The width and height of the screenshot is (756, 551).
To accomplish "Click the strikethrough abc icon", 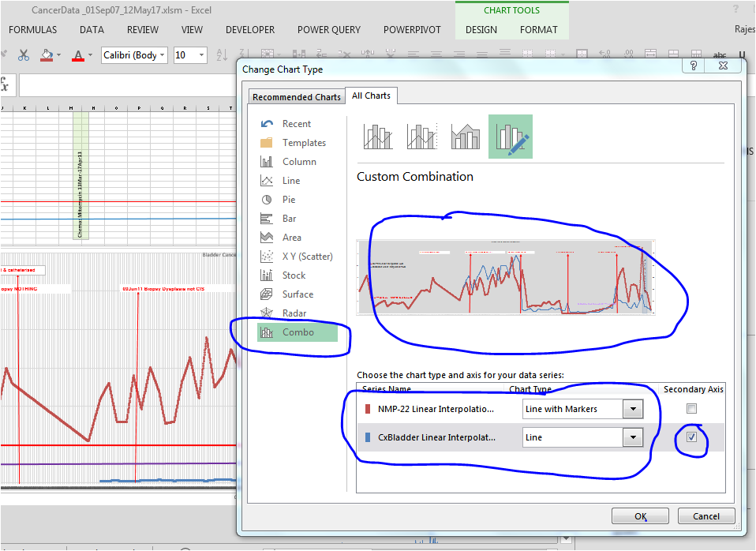I will (720, 55).
